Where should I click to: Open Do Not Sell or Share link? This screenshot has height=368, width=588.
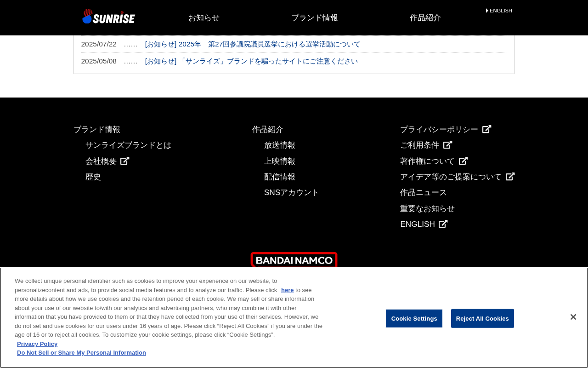[81, 353]
